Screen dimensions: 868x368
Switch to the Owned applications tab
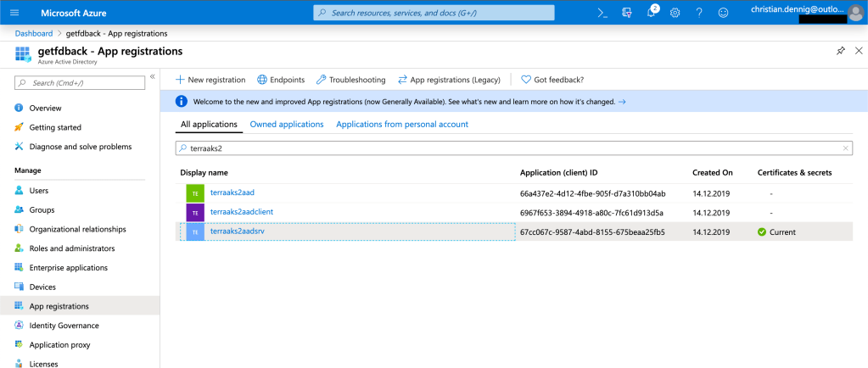[287, 125]
